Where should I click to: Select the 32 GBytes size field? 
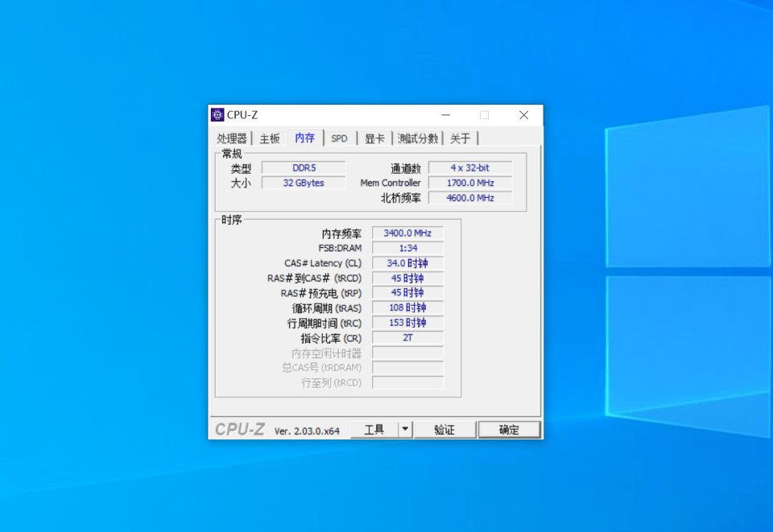tap(304, 183)
